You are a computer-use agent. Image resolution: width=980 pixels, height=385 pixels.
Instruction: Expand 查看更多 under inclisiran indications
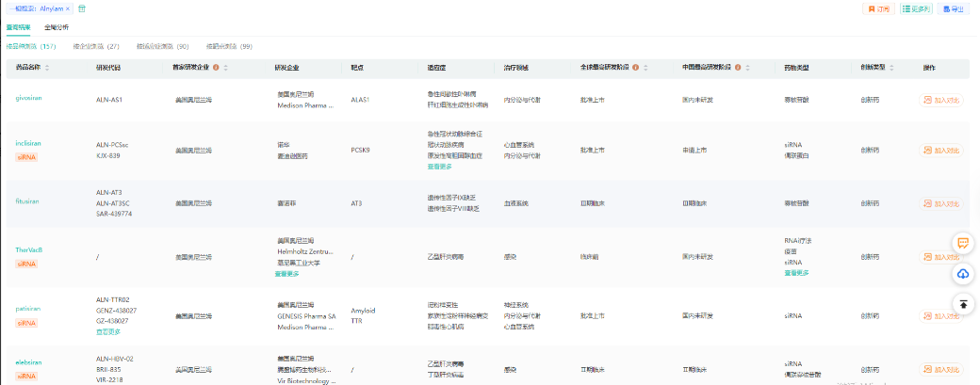point(440,167)
